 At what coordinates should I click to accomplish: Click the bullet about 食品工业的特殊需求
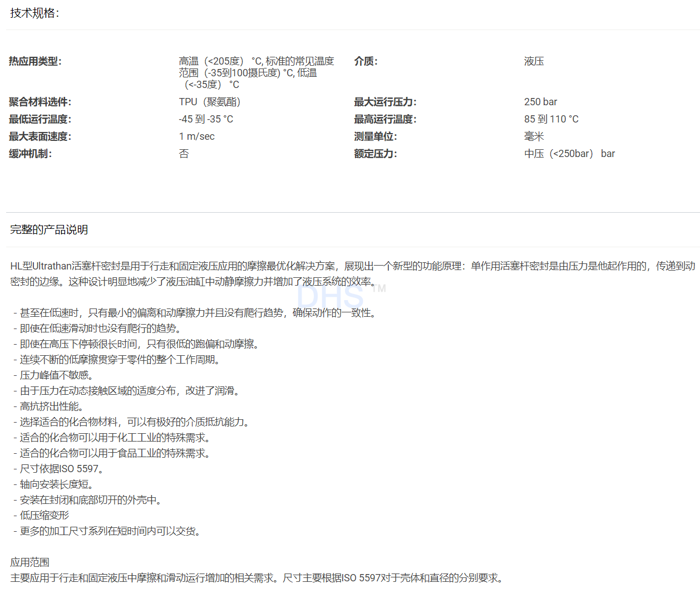(x=114, y=453)
